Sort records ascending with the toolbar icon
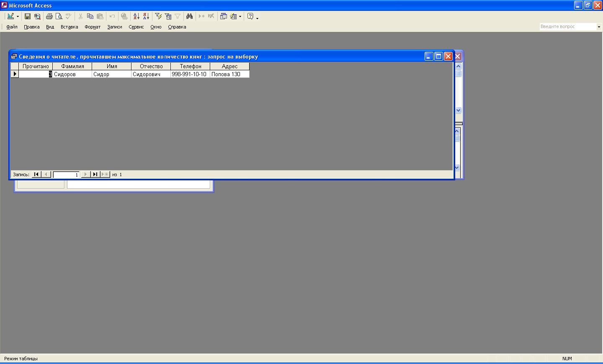 click(136, 16)
